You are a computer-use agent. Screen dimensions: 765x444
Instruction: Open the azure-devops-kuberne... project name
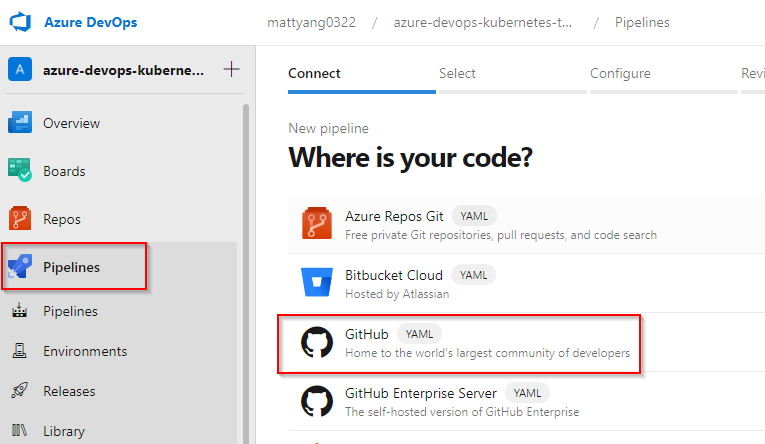[x=123, y=70]
